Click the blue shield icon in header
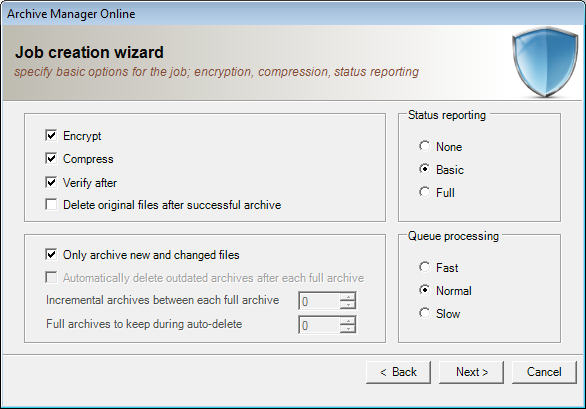This screenshot has height=409, width=586. pyautogui.click(x=545, y=62)
